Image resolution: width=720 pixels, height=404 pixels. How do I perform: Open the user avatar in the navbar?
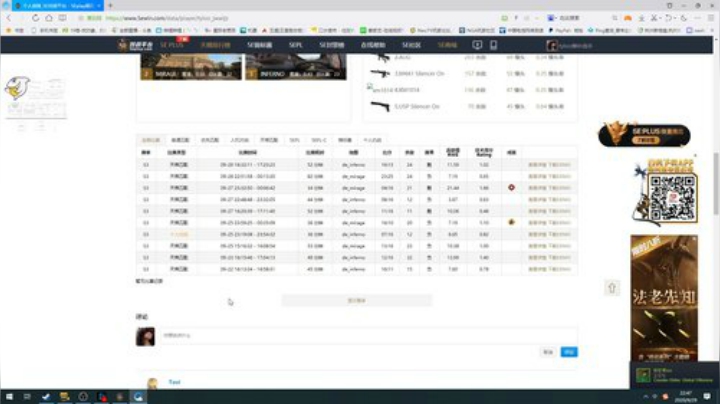tap(551, 45)
